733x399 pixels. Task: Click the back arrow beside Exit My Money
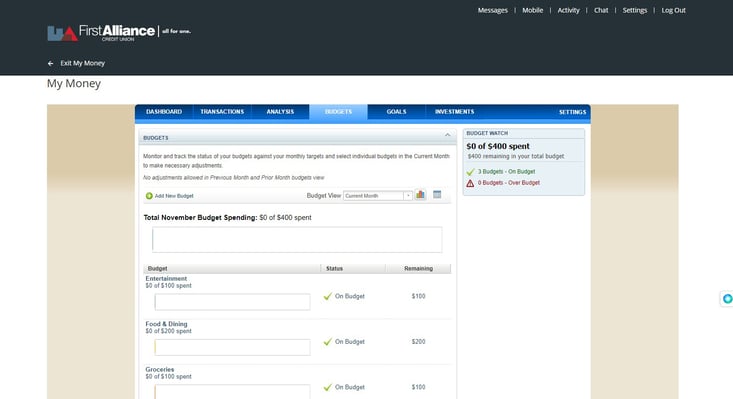(50, 64)
